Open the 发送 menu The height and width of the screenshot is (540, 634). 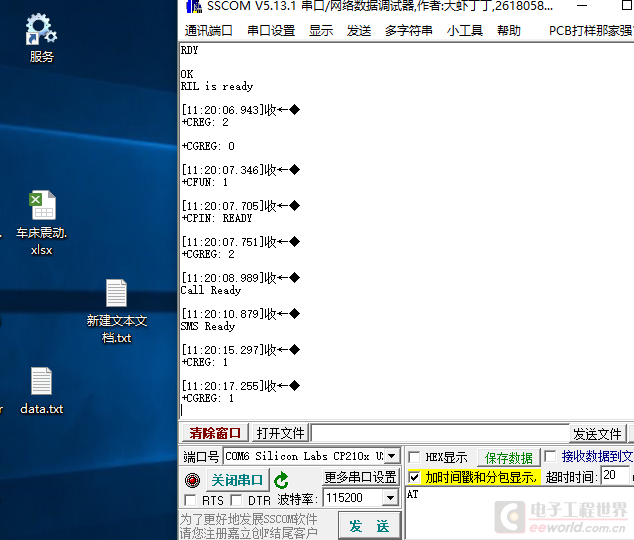pos(359,30)
